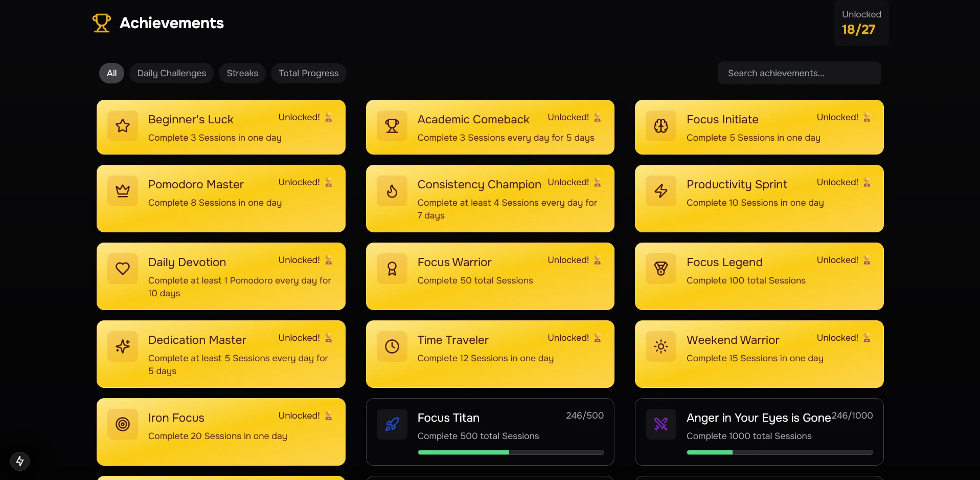This screenshot has height=480, width=980.
Task: Click the spiral target icon on Iron Focus
Action: (x=122, y=424)
